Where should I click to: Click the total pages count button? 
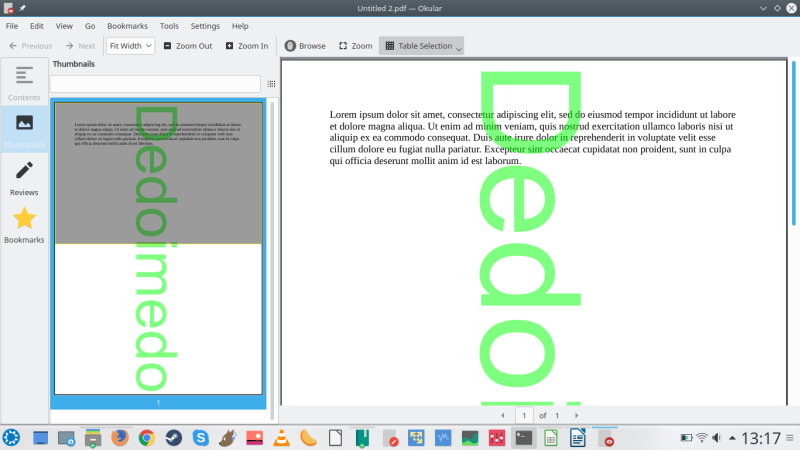point(557,415)
